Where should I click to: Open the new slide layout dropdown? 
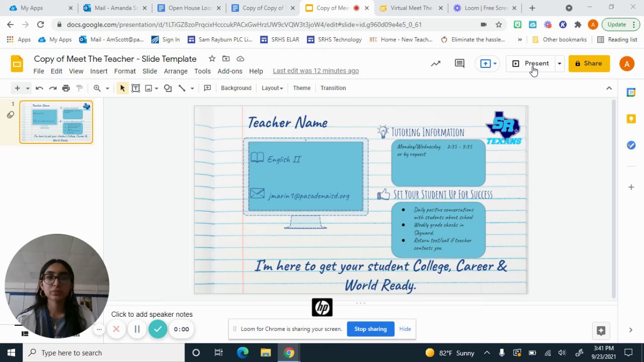coord(28,88)
